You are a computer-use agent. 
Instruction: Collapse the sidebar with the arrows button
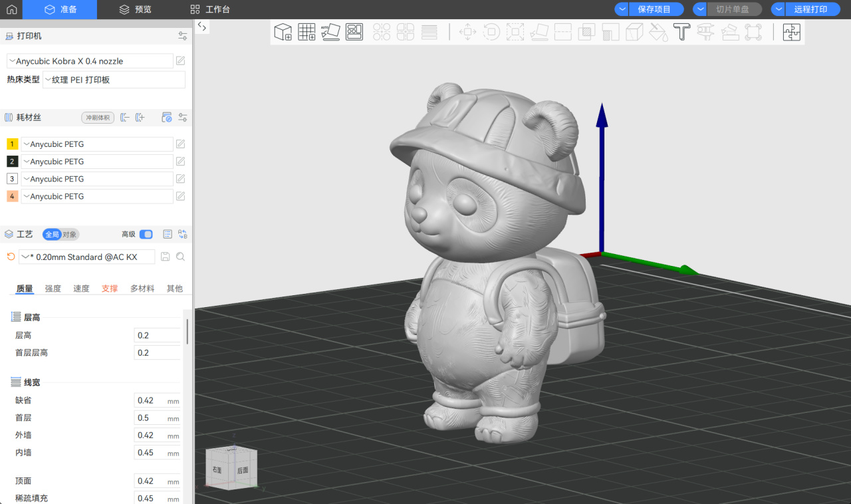[203, 27]
